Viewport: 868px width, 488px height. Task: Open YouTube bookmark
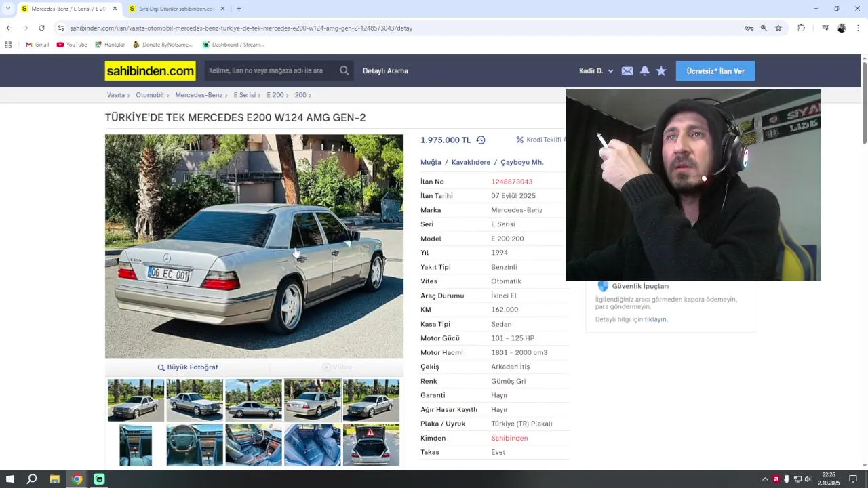pyautogui.click(x=72, y=45)
